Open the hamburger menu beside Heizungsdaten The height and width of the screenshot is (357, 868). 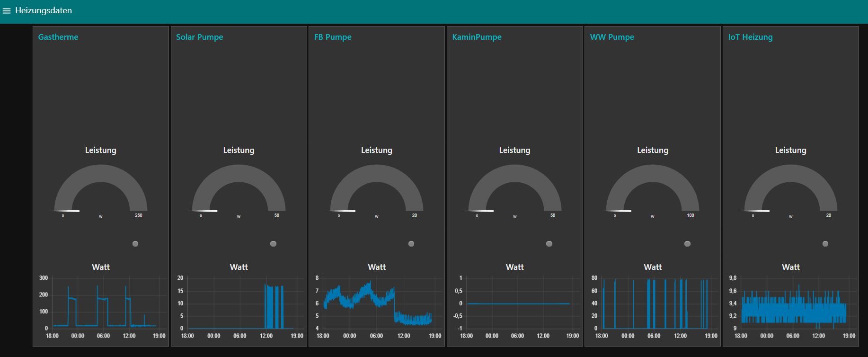(7, 10)
